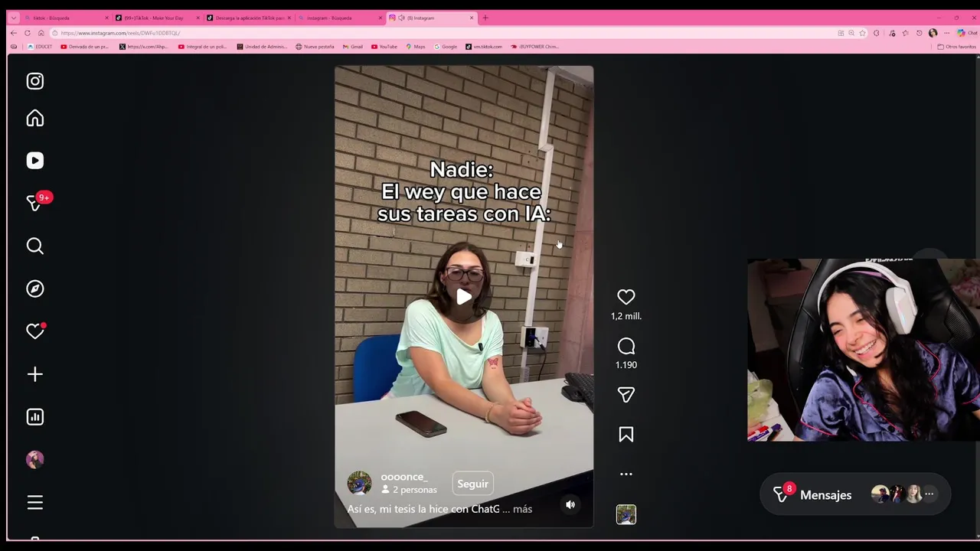Viewport: 980px width, 551px height.
Task: Open the reel comments bubble icon
Action: click(626, 346)
